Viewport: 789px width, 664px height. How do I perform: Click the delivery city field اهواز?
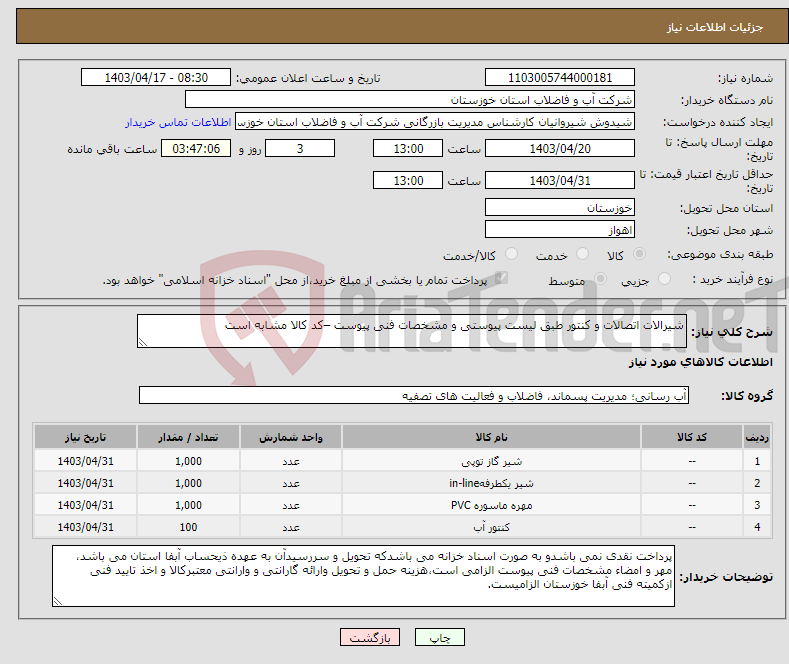560,229
